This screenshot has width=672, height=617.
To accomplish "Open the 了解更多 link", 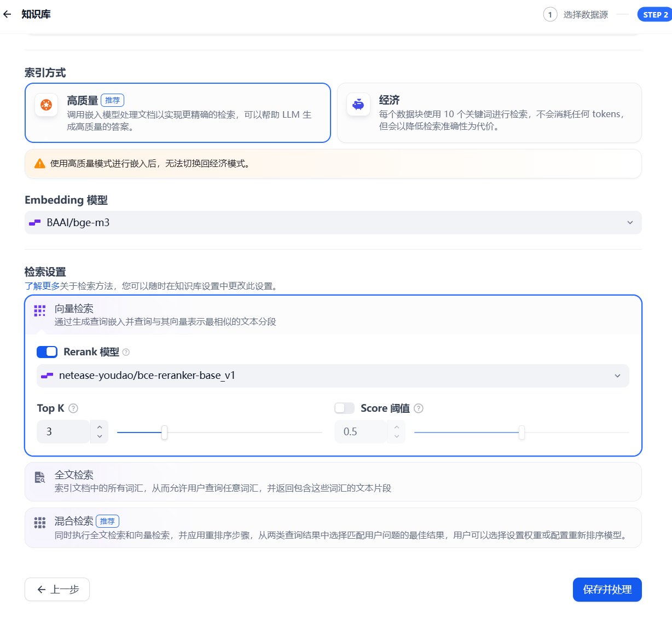I will click(x=42, y=286).
